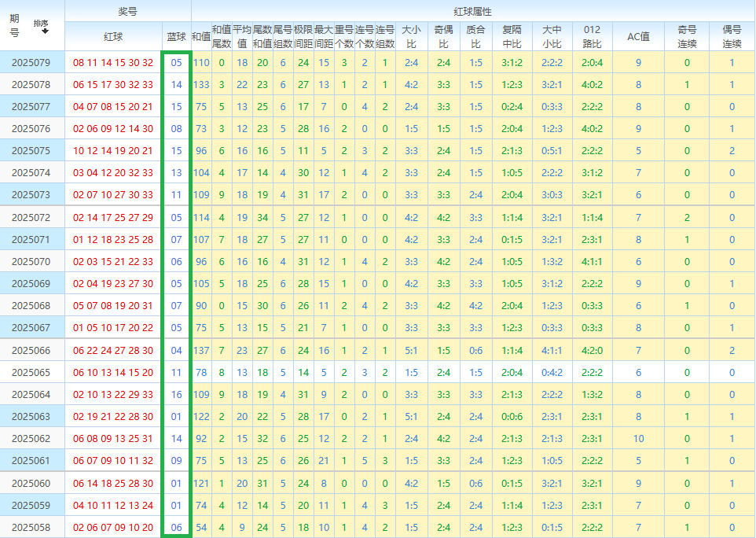Select 质合比 value 4:2 in period 2025068
This screenshot has width=756, height=538.
476,306
